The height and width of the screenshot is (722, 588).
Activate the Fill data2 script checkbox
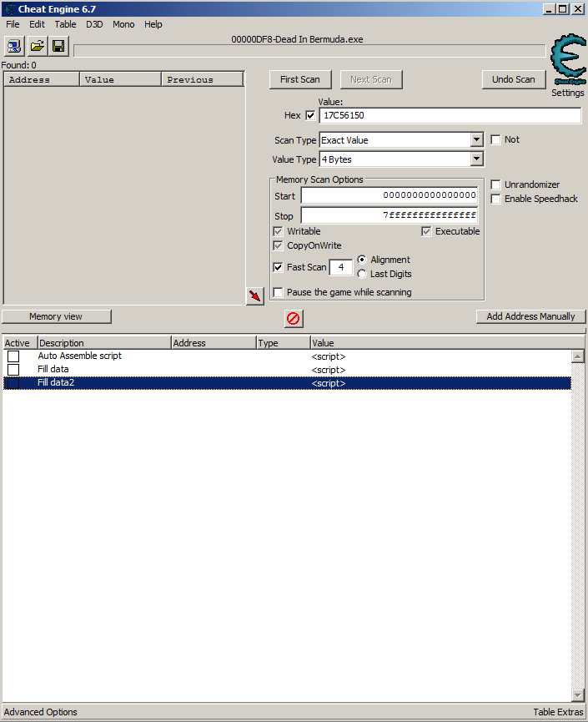click(x=13, y=383)
